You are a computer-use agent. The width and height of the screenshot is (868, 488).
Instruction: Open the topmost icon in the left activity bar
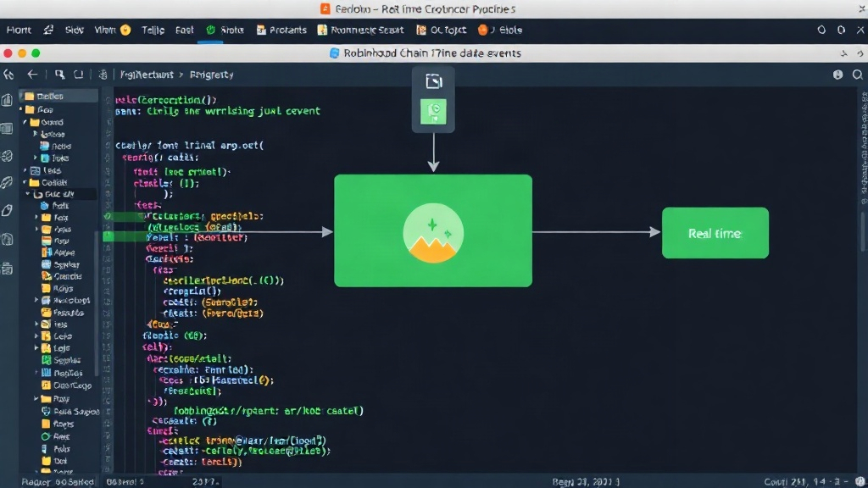point(7,100)
